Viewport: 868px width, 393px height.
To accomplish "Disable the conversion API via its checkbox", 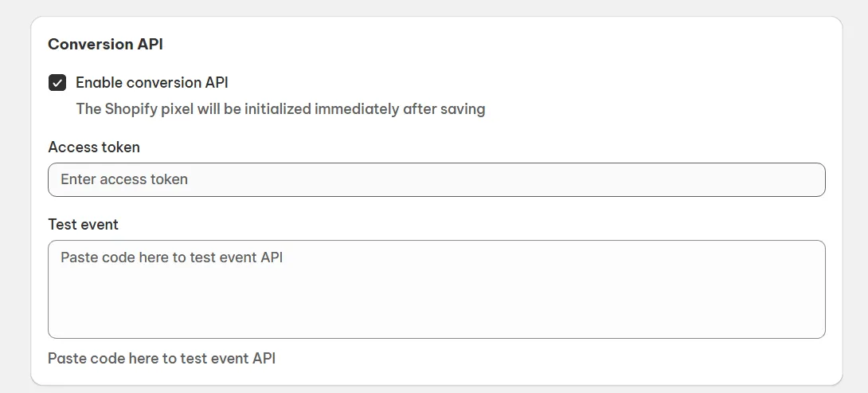I will click(57, 83).
